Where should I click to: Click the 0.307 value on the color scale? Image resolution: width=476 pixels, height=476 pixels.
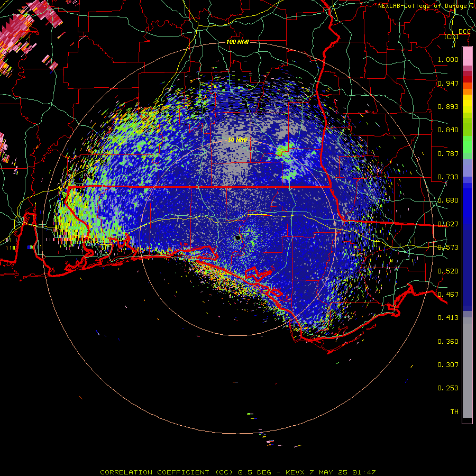click(448, 365)
